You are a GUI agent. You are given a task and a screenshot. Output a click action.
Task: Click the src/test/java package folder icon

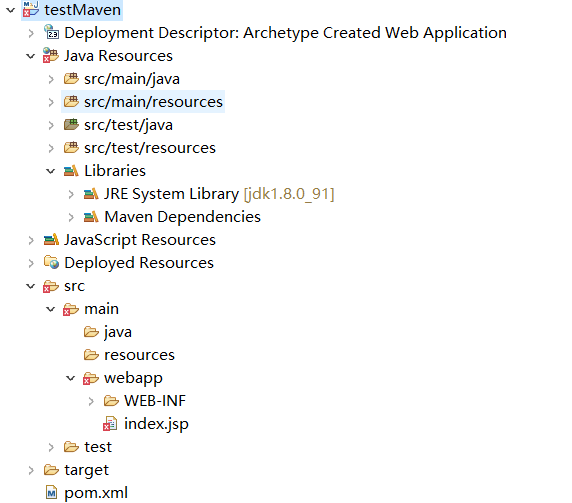pyautogui.click(x=71, y=124)
